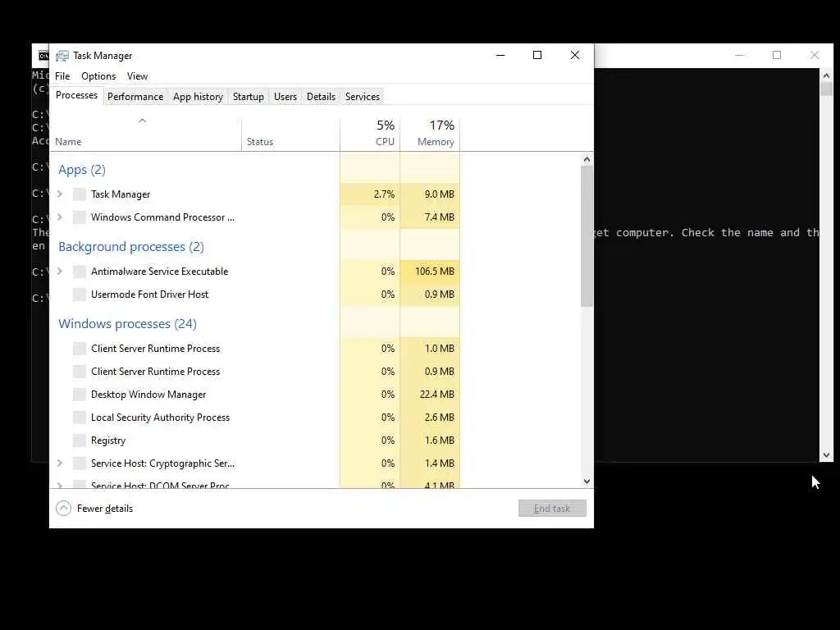Click icon beside Local Security Authority Process
This screenshot has height=630, width=840.
(80, 418)
